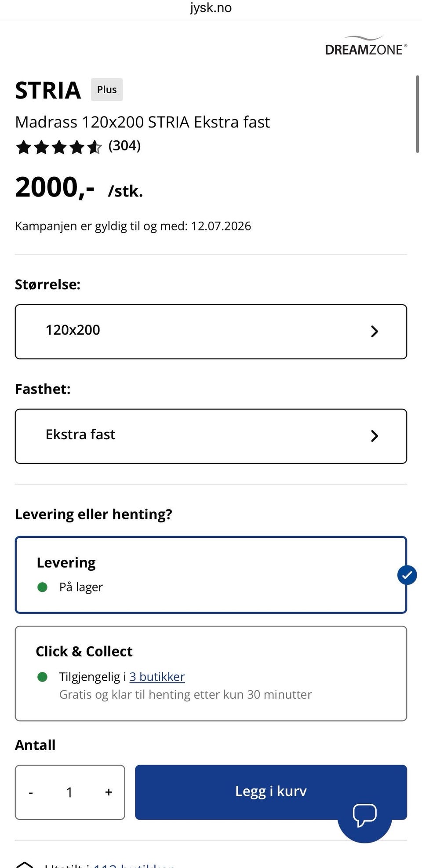
Task: Click the blue checkmark on Levering
Action: (407, 575)
